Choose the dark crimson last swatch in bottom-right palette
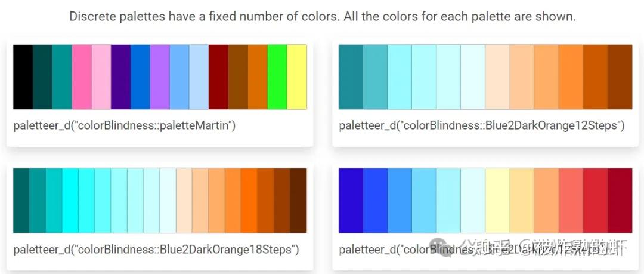 pos(620,201)
